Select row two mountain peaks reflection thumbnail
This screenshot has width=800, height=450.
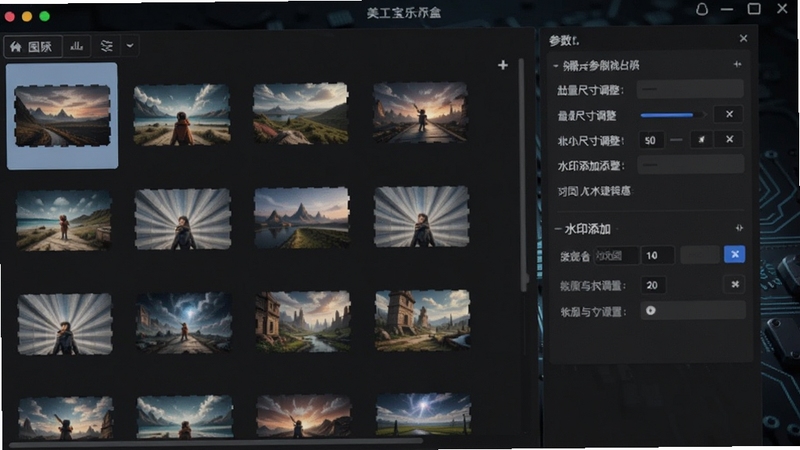[302, 218]
